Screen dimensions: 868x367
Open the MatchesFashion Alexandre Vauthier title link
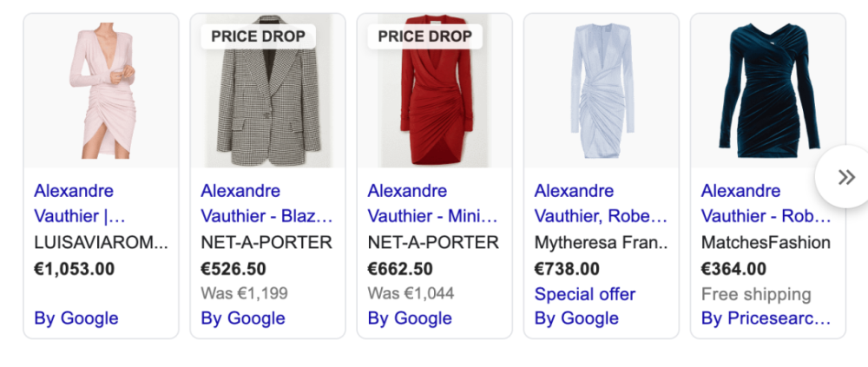(766, 203)
